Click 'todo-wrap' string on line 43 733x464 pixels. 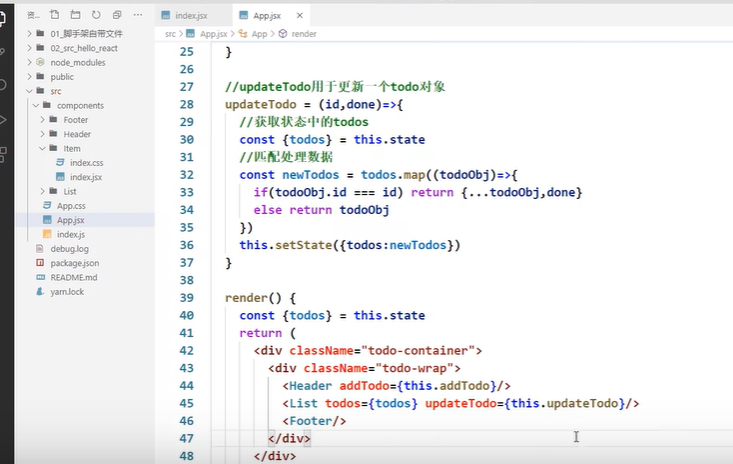click(x=414, y=368)
